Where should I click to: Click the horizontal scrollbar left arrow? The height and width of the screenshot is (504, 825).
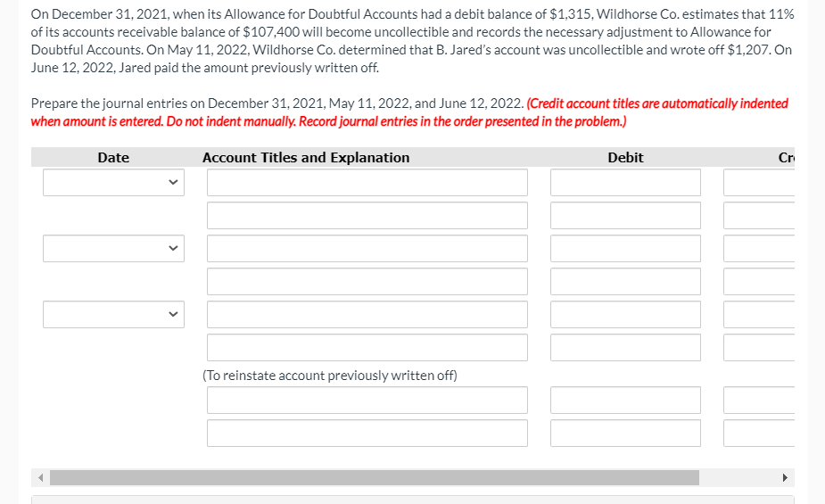[x=40, y=478]
